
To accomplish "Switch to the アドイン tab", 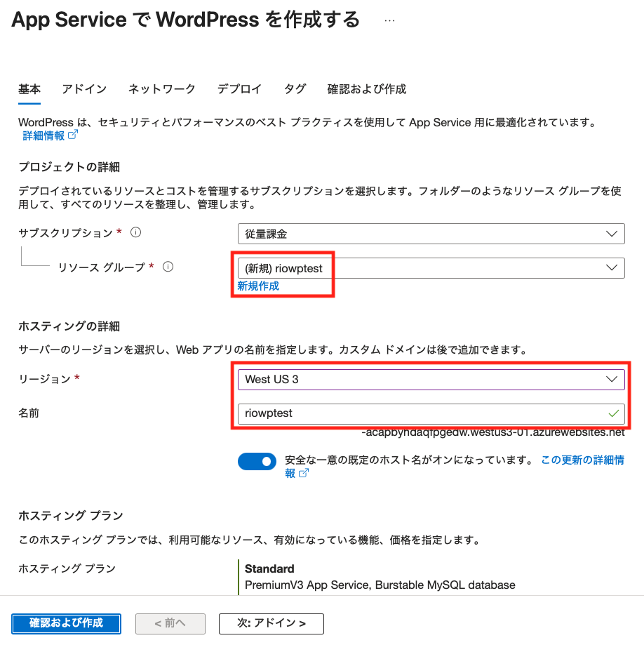I will tap(84, 89).
